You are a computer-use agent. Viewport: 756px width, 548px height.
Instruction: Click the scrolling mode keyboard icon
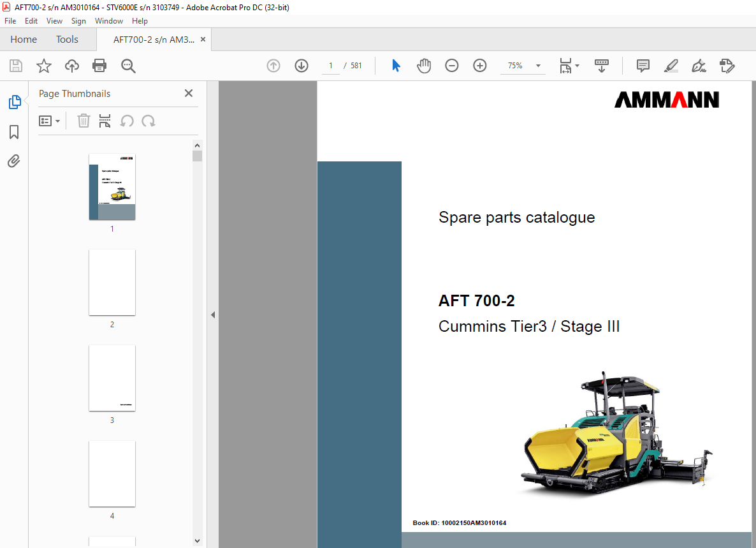coord(601,66)
